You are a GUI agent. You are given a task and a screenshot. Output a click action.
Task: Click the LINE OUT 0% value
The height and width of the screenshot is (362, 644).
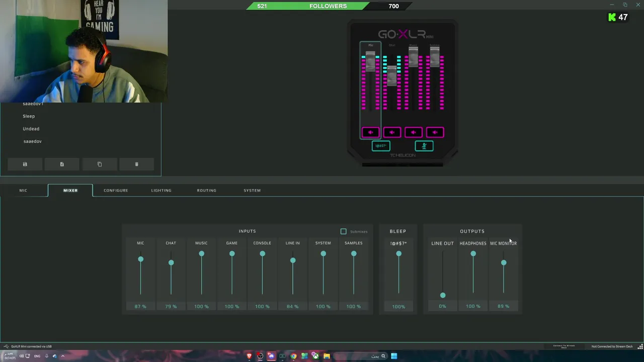point(442,306)
